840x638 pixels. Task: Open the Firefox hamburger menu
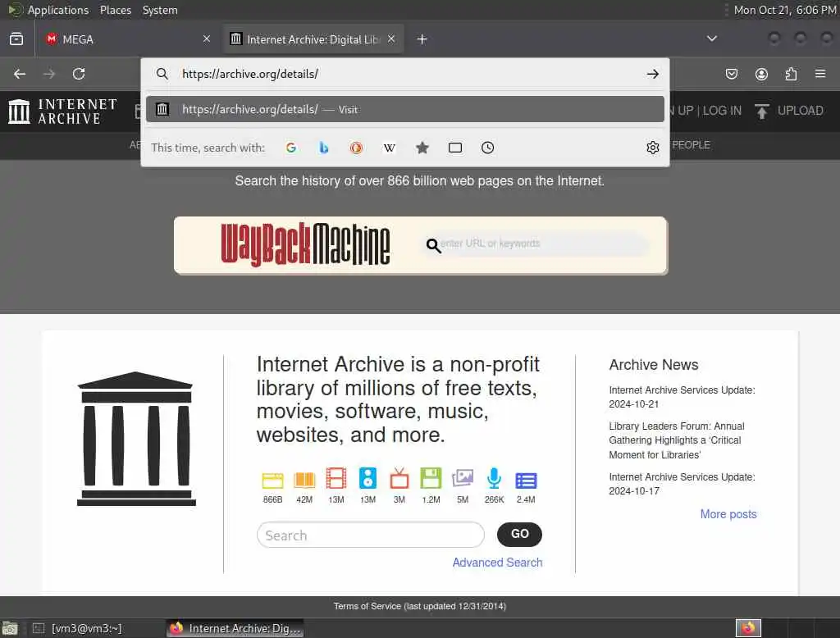820,74
